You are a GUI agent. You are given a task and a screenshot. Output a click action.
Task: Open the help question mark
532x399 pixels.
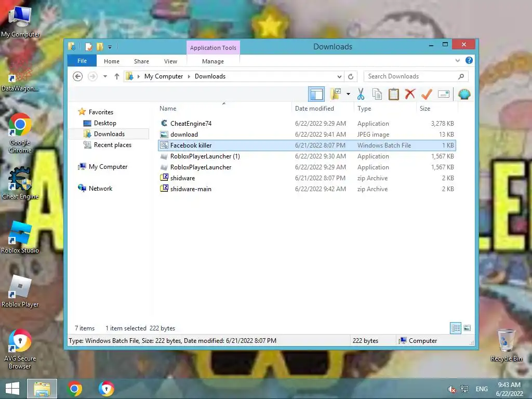click(469, 60)
